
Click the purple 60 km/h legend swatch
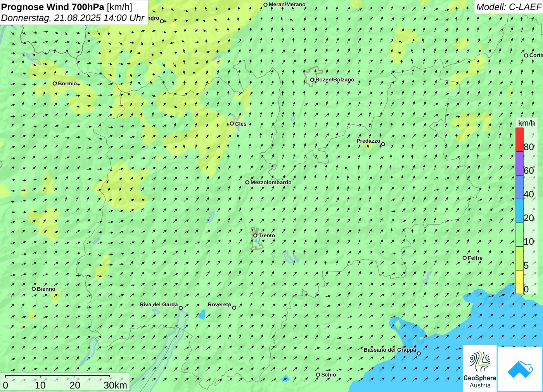coord(519,163)
